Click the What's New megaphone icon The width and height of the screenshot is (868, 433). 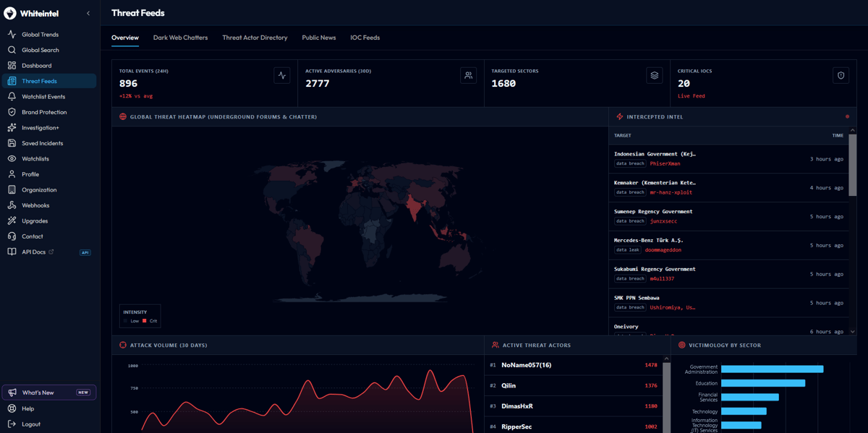tap(12, 393)
